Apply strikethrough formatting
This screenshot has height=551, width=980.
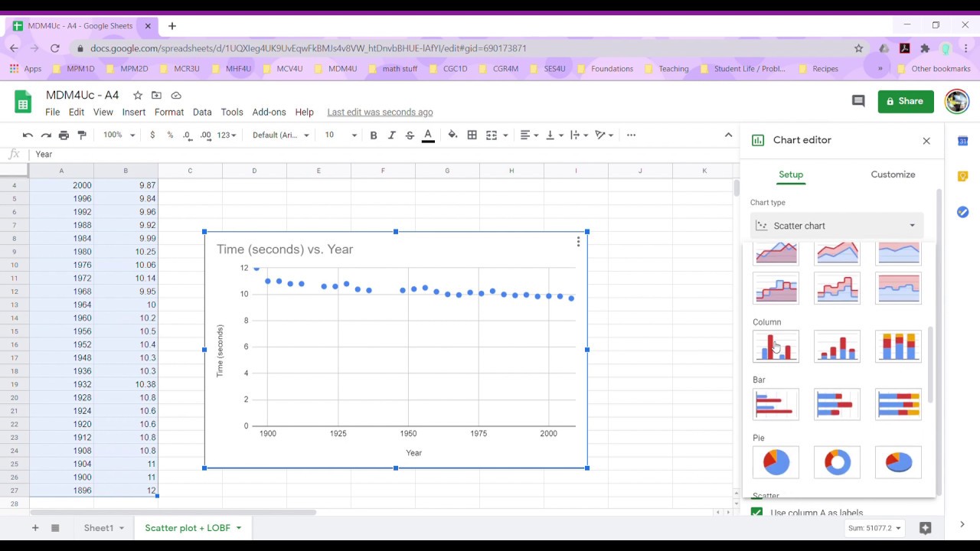[x=410, y=135]
